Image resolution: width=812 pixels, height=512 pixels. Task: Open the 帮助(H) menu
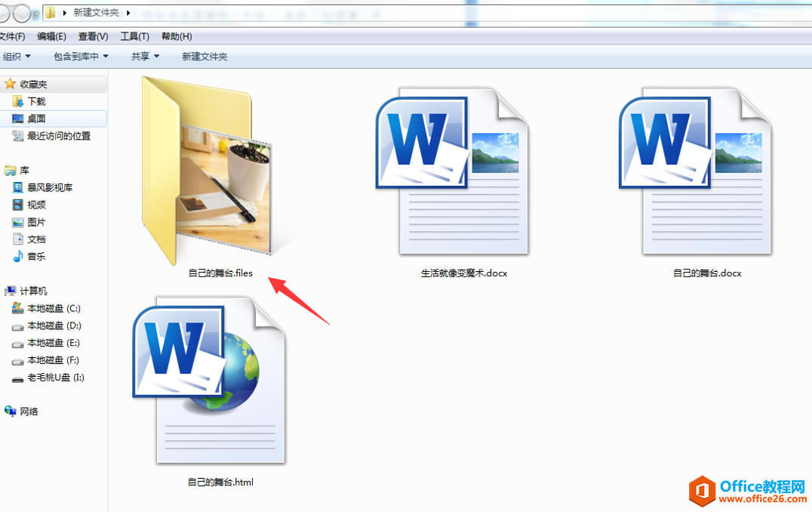(x=177, y=36)
